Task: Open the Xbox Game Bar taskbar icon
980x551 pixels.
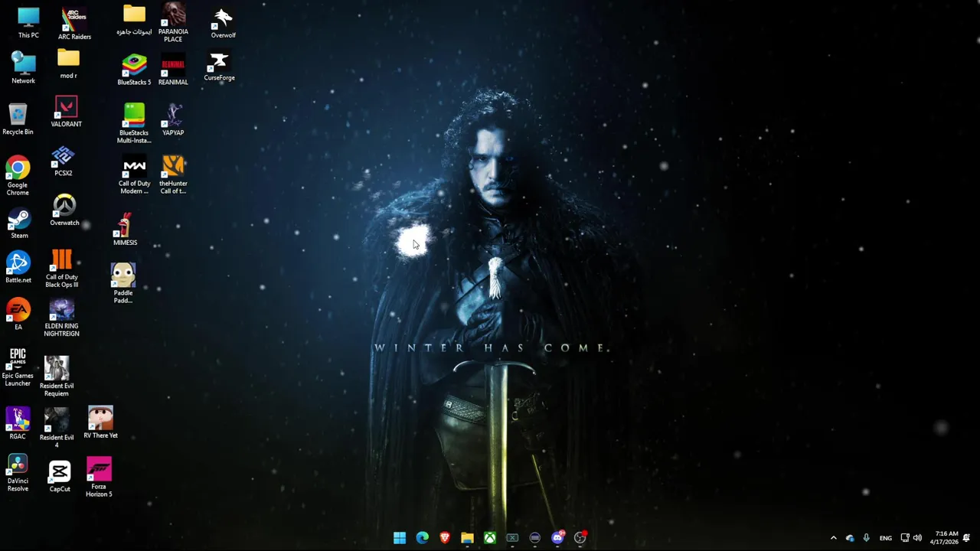Action: tap(512, 538)
